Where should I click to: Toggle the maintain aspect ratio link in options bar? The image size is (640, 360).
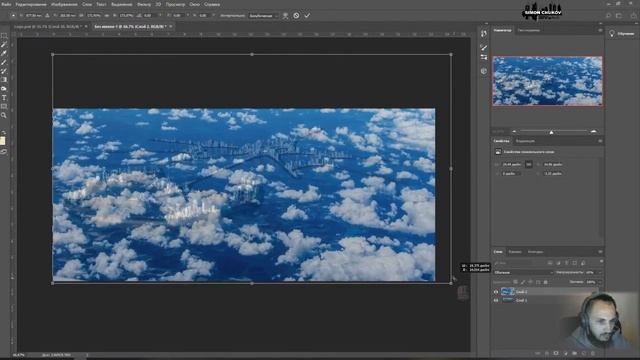(x=107, y=16)
